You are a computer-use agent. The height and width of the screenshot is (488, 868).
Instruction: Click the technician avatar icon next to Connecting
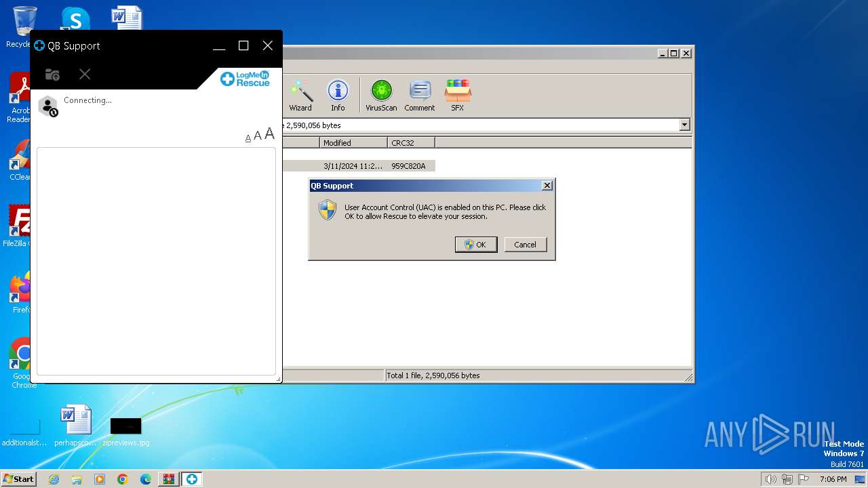pyautogui.click(x=48, y=106)
